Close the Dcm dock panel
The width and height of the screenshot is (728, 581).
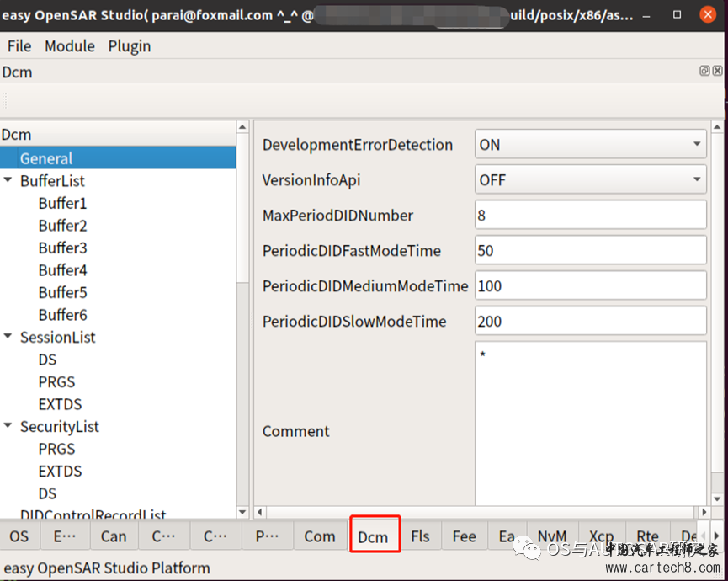pyautogui.click(x=717, y=71)
